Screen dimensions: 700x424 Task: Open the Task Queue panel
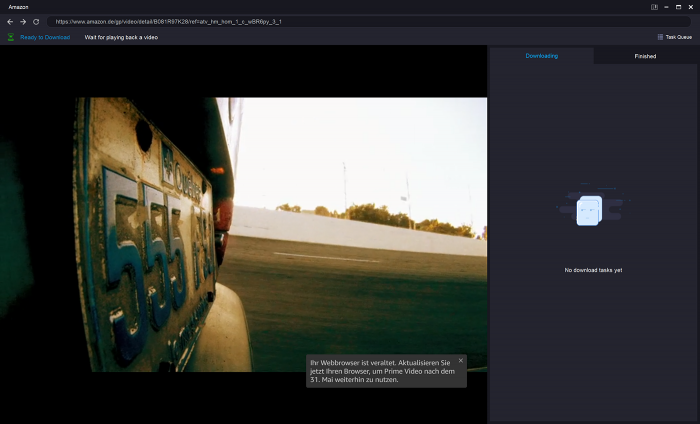pyautogui.click(x=675, y=37)
